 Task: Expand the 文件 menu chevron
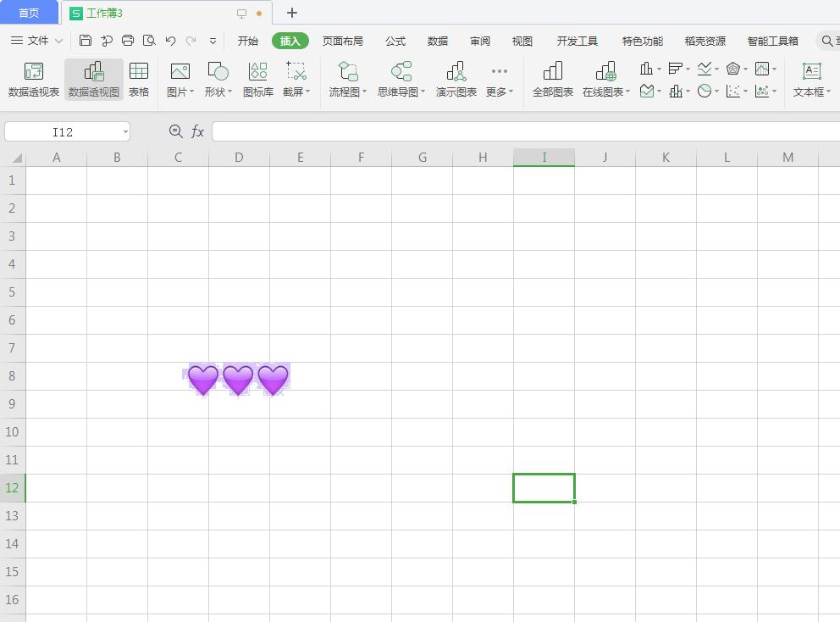(58, 41)
